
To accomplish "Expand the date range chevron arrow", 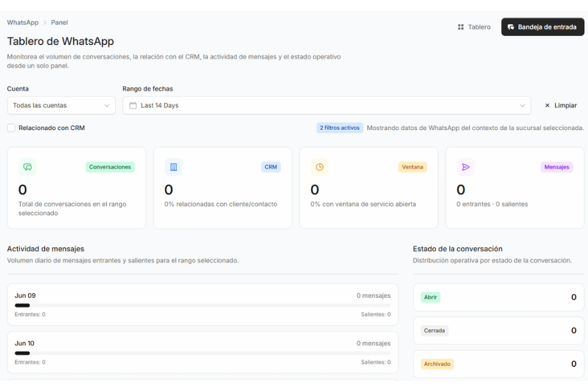I will (523, 105).
